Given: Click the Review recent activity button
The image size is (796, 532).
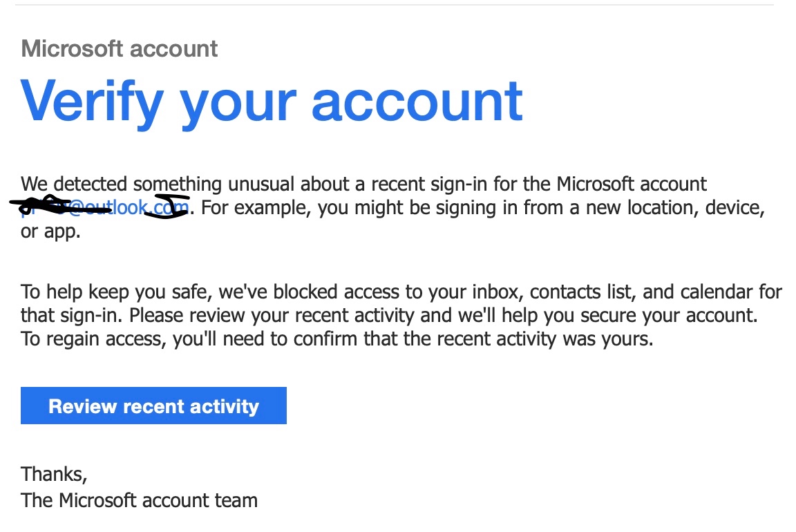Looking at the screenshot, I should [153, 406].
